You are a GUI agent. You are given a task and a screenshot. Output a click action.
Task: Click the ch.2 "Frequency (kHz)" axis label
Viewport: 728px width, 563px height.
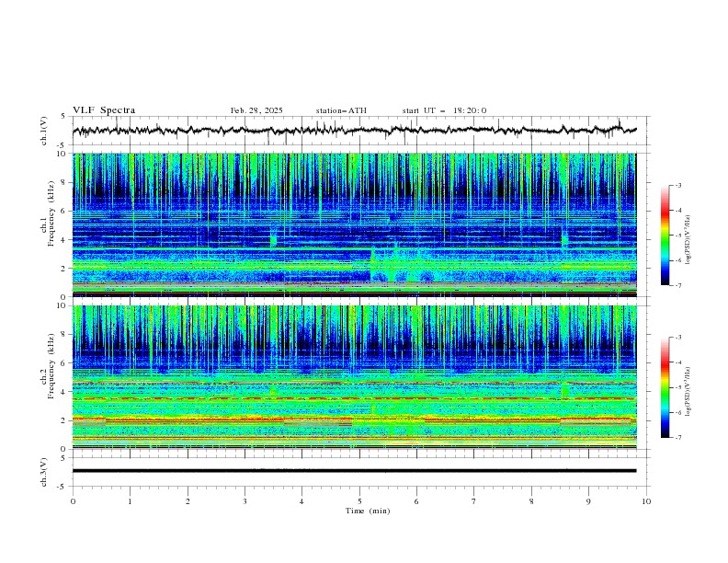coord(51,366)
